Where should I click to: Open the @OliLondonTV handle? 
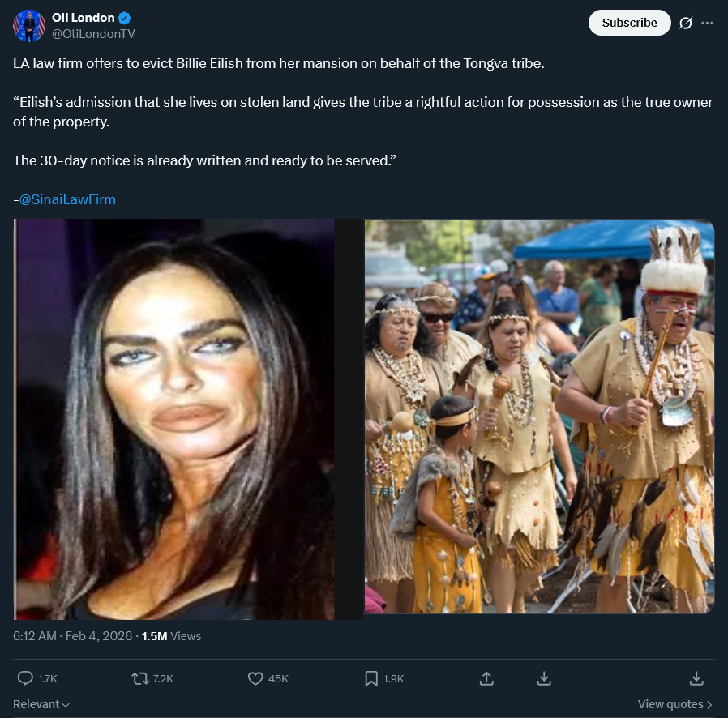[93, 34]
